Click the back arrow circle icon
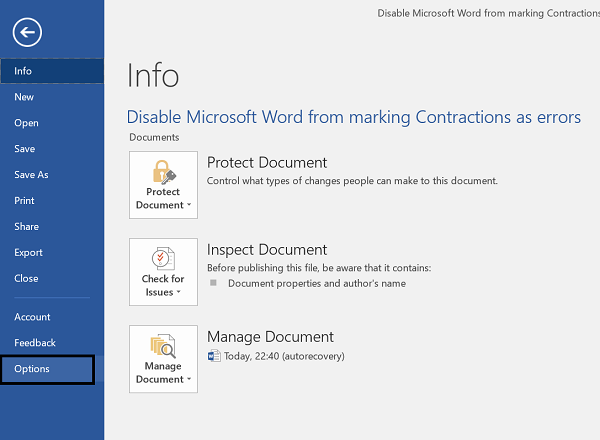The height and width of the screenshot is (440, 600). coord(27,33)
